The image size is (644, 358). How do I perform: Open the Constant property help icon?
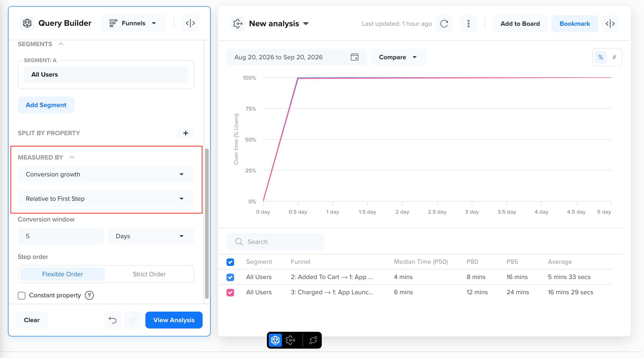click(x=89, y=295)
